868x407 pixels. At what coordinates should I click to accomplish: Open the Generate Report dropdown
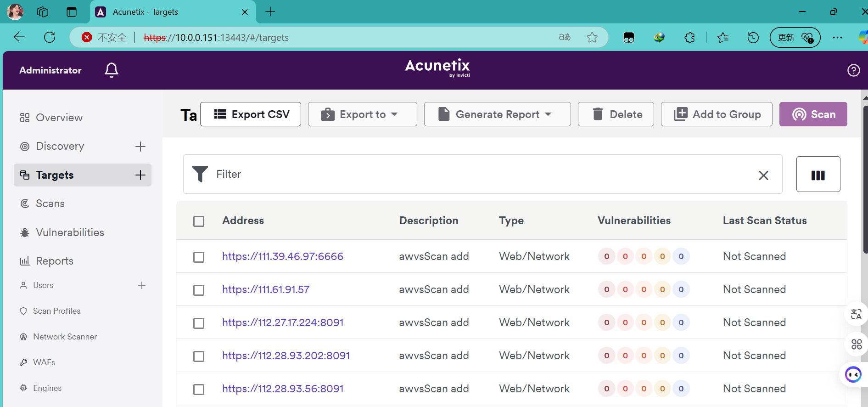(497, 114)
